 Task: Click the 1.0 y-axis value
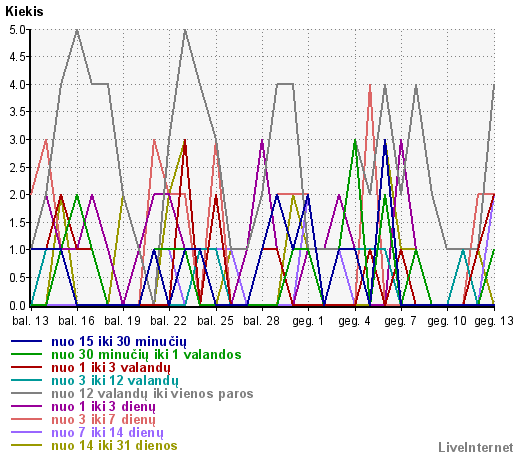point(18,250)
